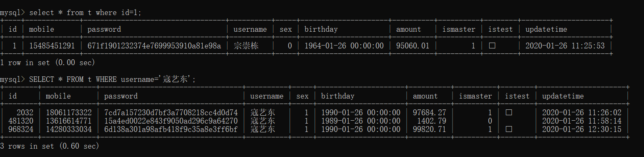Click the username 宗崇栋 cell
Screen dimensions: 644x157
pos(246,46)
